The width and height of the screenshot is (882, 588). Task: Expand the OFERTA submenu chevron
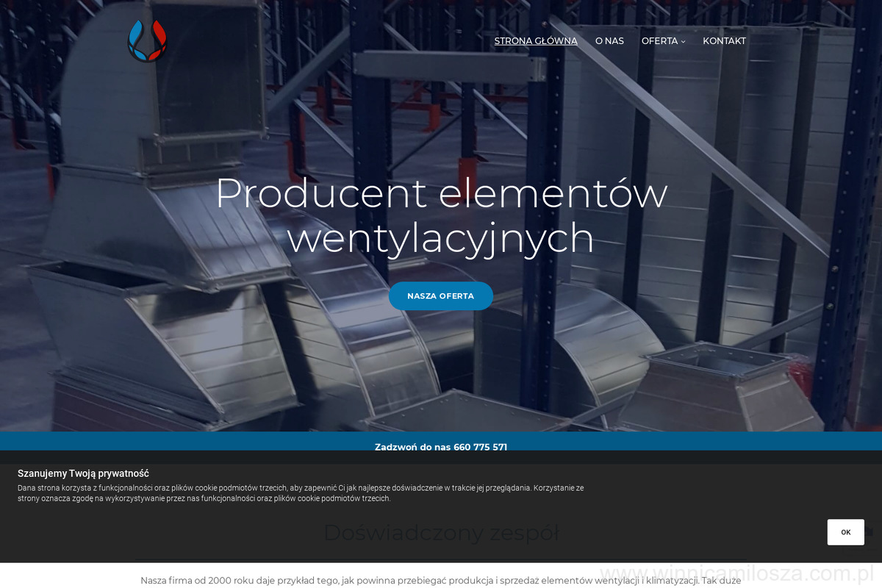[x=683, y=42]
